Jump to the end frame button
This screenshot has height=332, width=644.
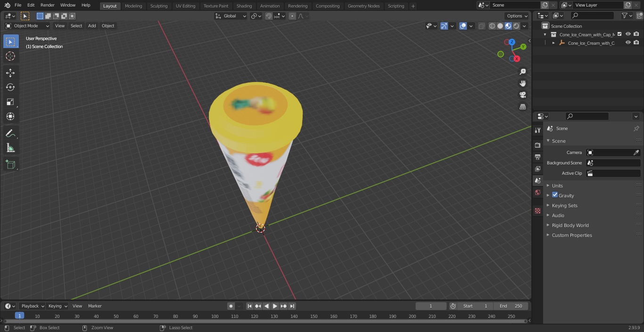(292, 306)
